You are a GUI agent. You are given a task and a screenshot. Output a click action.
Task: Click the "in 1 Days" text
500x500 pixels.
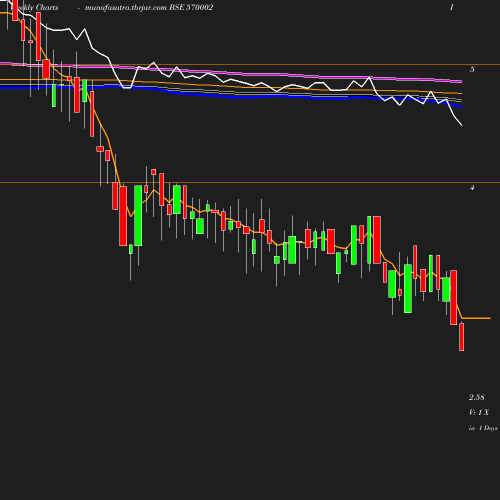pos(483,428)
